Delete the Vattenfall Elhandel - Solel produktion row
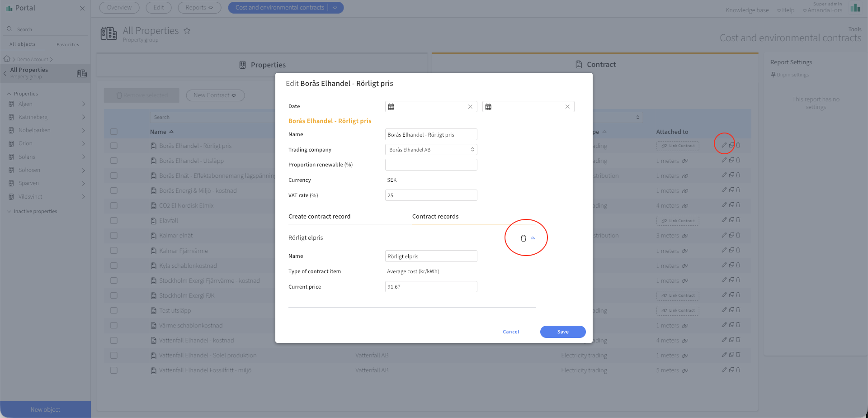The height and width of the screenshot is (418, 868). tap(738, 355)
